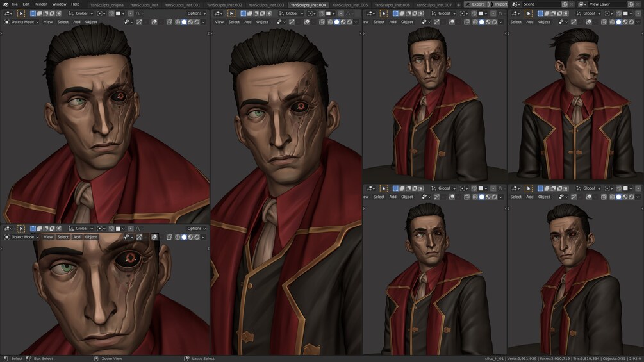
Task: Click the Blender logo menu icon
Action: click(x=5, y=4)
